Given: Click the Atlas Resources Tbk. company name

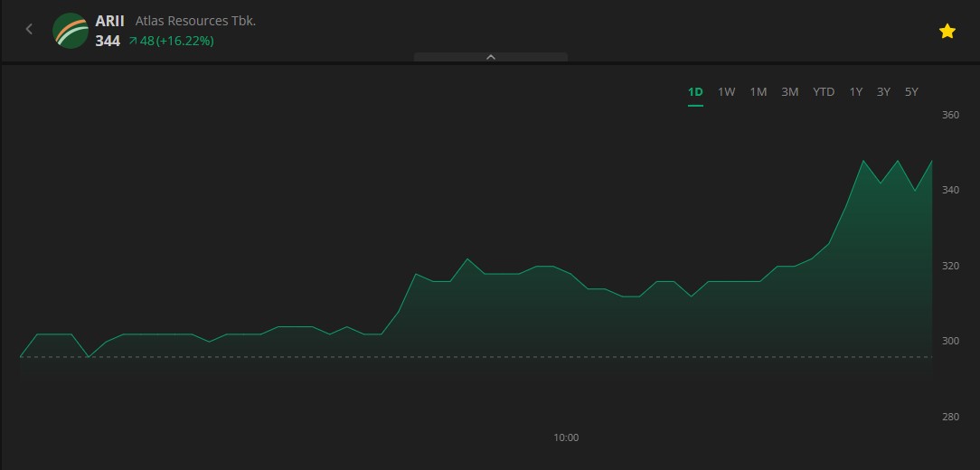Looking at the screenshot, I should click(195, 21).
